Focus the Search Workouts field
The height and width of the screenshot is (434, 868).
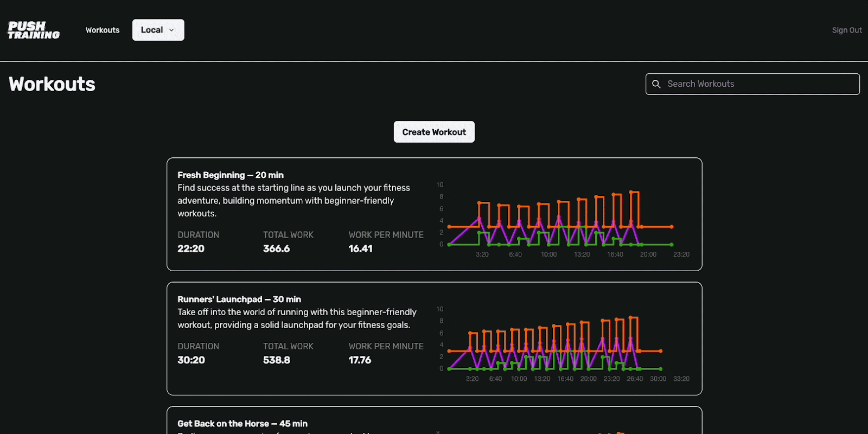(x=752, y=84)
